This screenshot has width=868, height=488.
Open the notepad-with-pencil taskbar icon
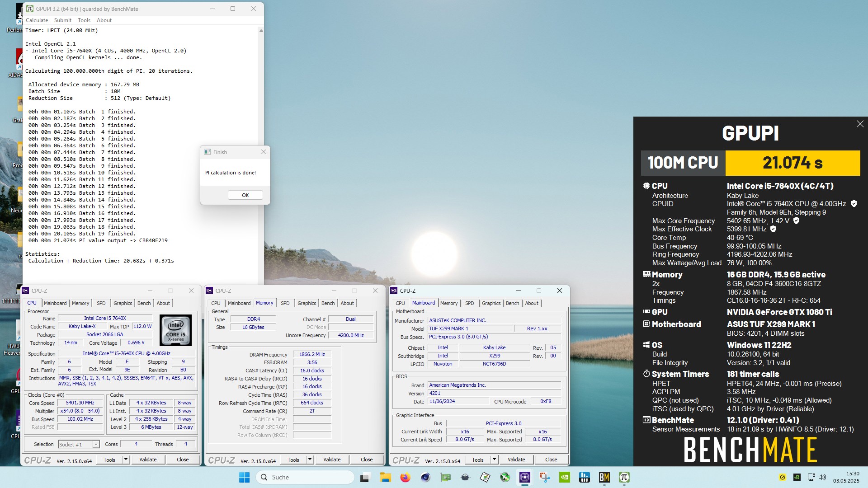pyautogui.click(x=485, y=477)
